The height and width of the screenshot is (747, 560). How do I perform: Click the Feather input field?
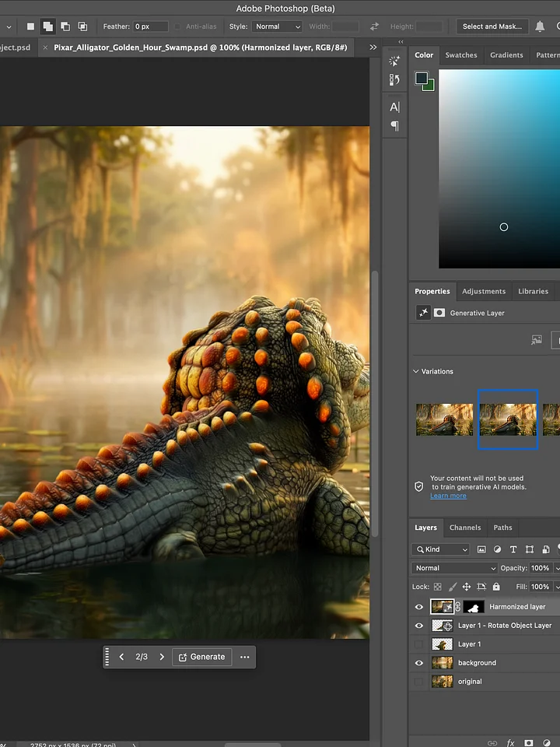(150, 26)
